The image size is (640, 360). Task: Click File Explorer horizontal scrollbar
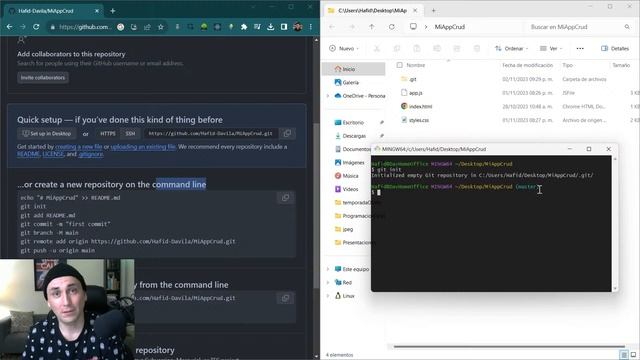[x=509, y=347]
